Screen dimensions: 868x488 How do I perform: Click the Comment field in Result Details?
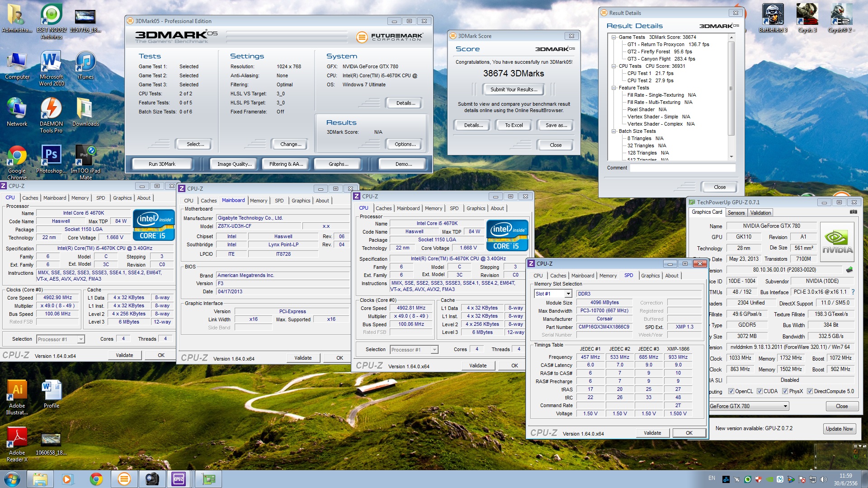pyautogui.click(x=682, y=168)
